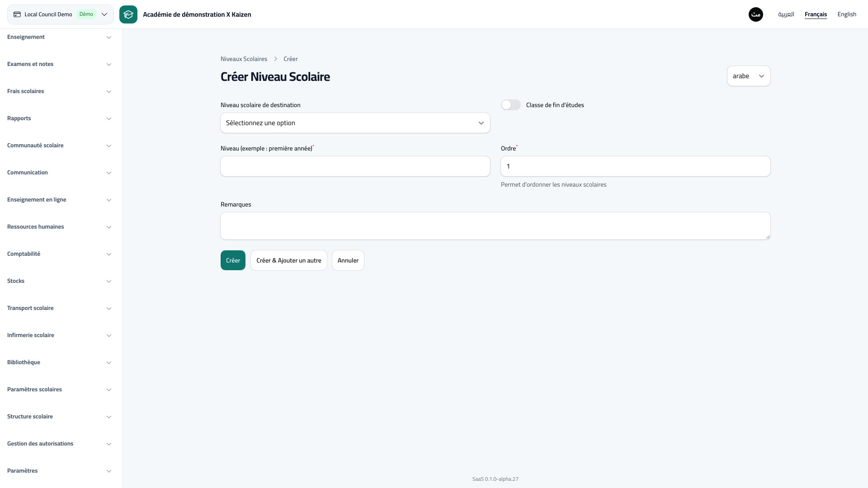Image resolution: width=868 pixels, height=488 pixels.
Task: Expand the Paramètres scolaires section
Action: coord(60,389)
